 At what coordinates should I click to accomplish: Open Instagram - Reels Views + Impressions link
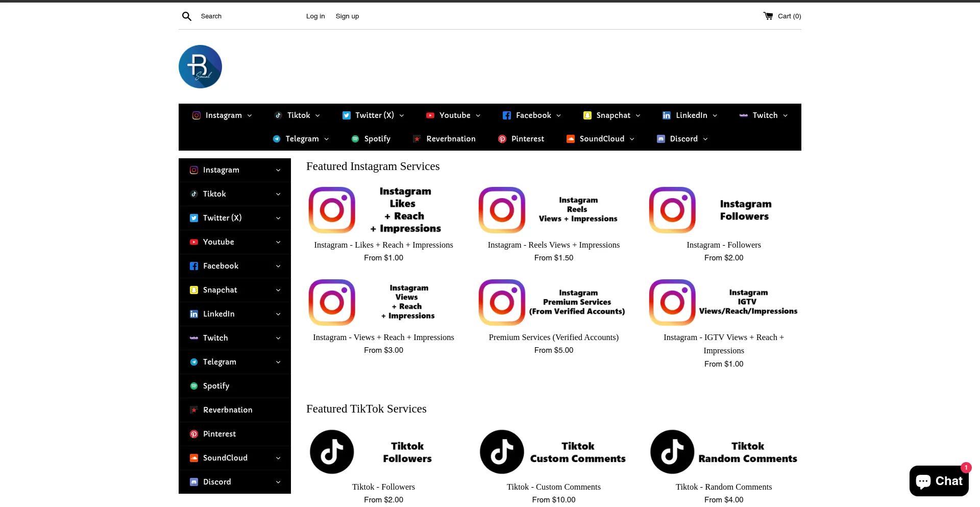554,245
